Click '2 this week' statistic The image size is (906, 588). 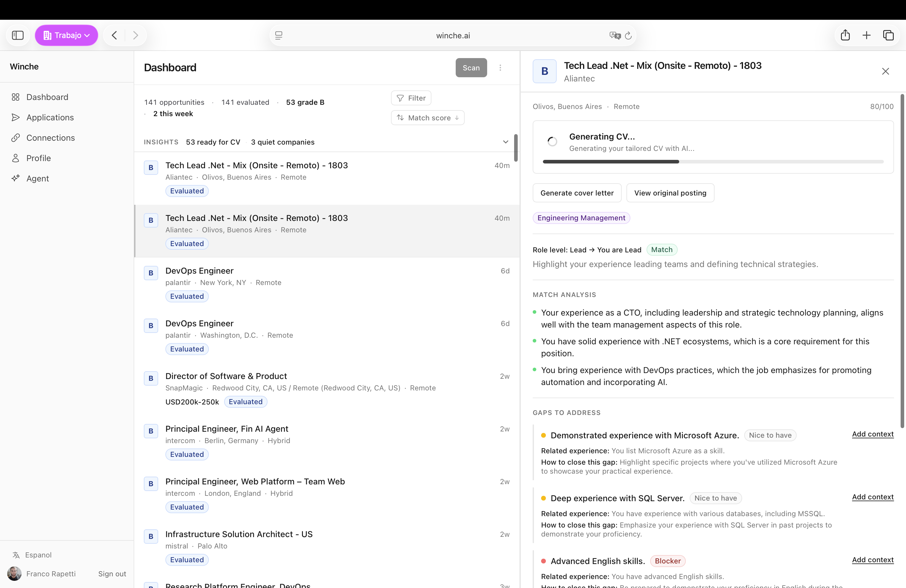[173, 114]
